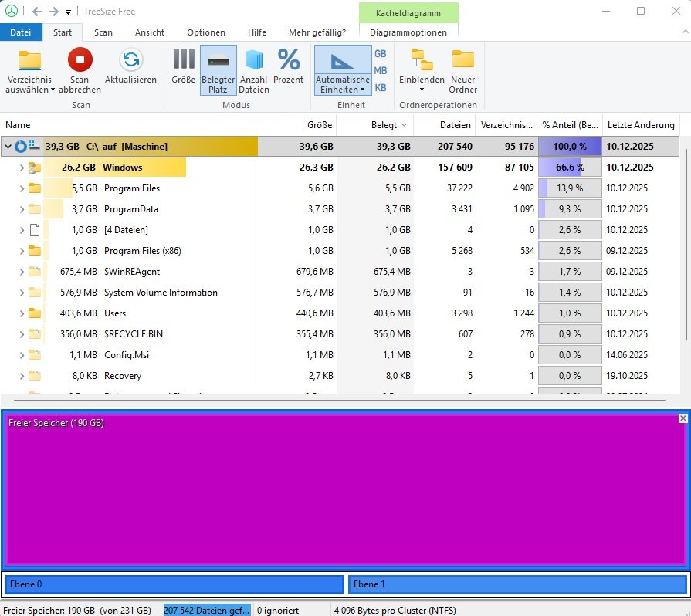Click the C:\ drive icon in root row
The width and height of the screenshot is (691, 616).
point(34,145)
